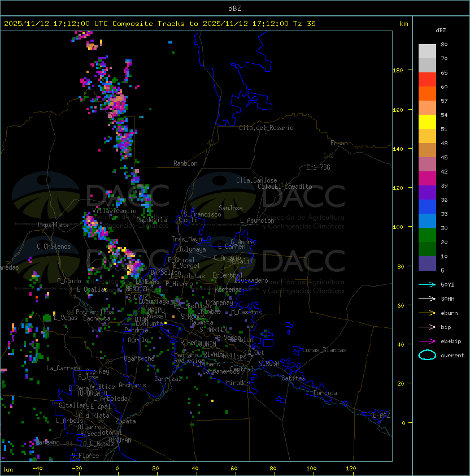Pick the lightest gray swatch atop the dBZ scale
The height and width of the screenshot is (476, 470).
[x=427, y=51]
